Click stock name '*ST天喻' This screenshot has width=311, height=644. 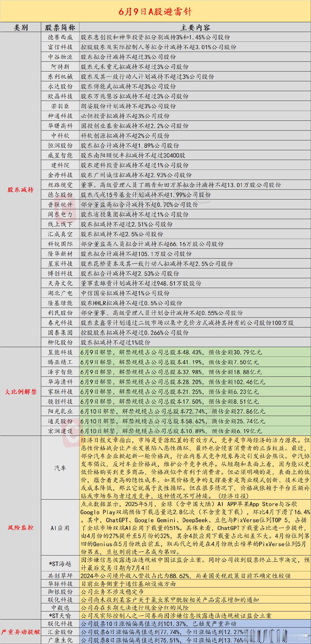click(x=60, y=616)
